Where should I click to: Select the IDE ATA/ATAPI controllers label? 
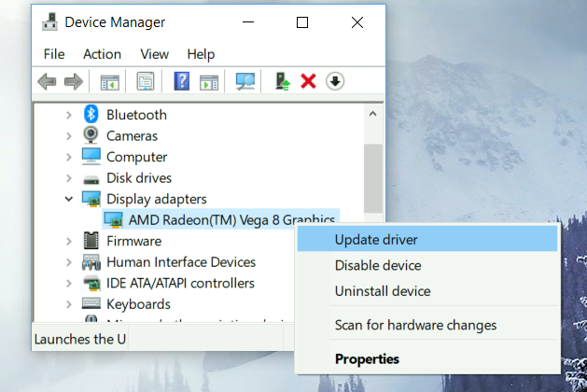click(180, 284)
